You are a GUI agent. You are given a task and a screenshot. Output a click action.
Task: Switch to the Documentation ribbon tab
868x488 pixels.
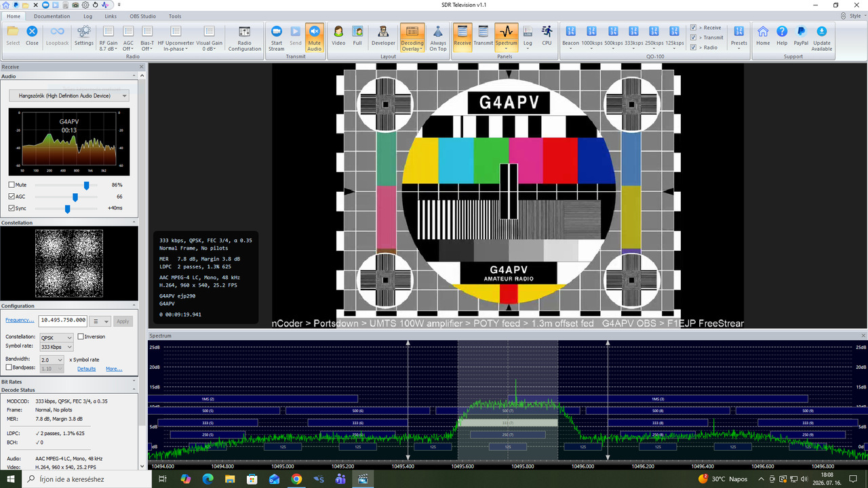click(52, 16)
